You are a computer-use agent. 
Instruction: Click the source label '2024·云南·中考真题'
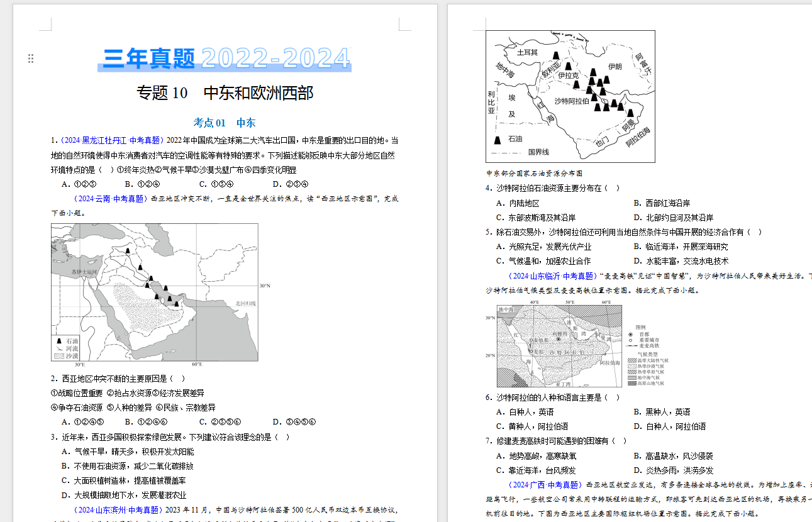111,199
